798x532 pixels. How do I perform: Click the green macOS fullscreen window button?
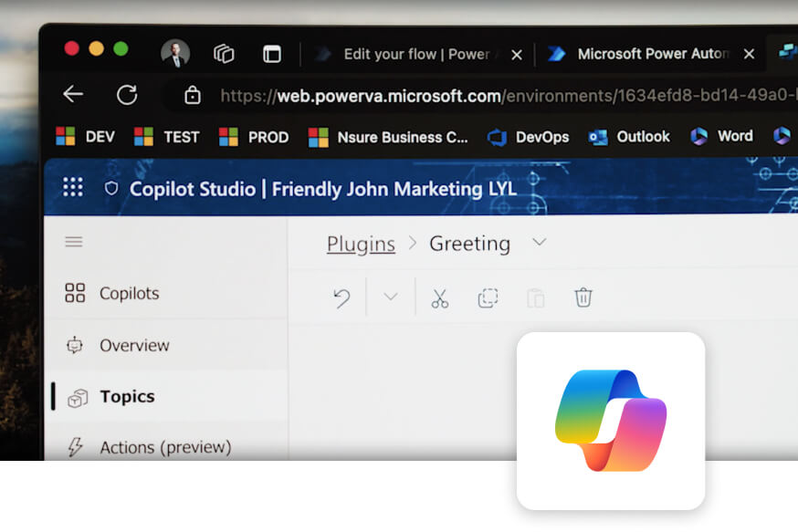121,49
